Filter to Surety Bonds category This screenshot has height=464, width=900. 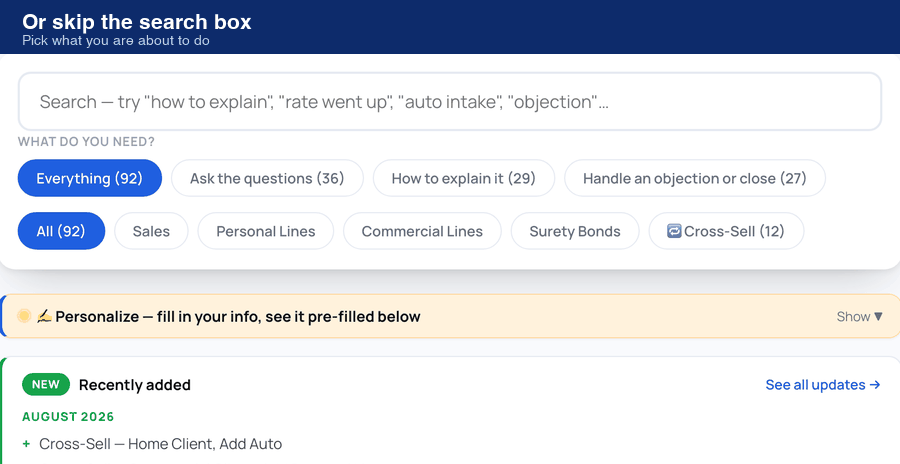coord(575,231)
